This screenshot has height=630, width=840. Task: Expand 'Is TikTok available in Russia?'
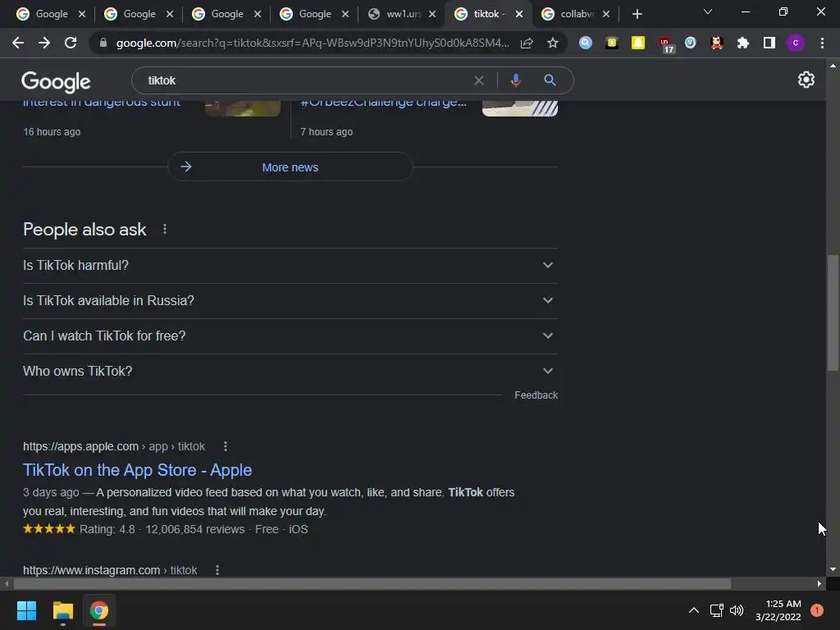tap(290, 300)
